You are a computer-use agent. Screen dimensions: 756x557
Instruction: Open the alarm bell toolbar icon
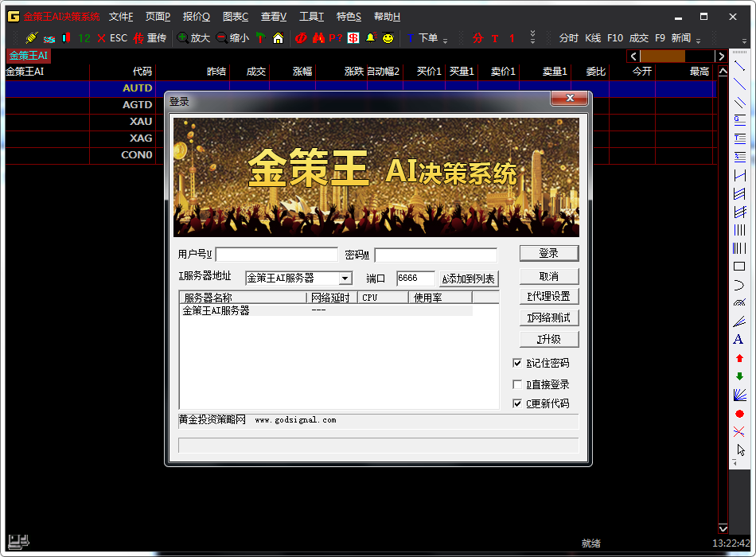pyautogui.click(x=371, y=36)
